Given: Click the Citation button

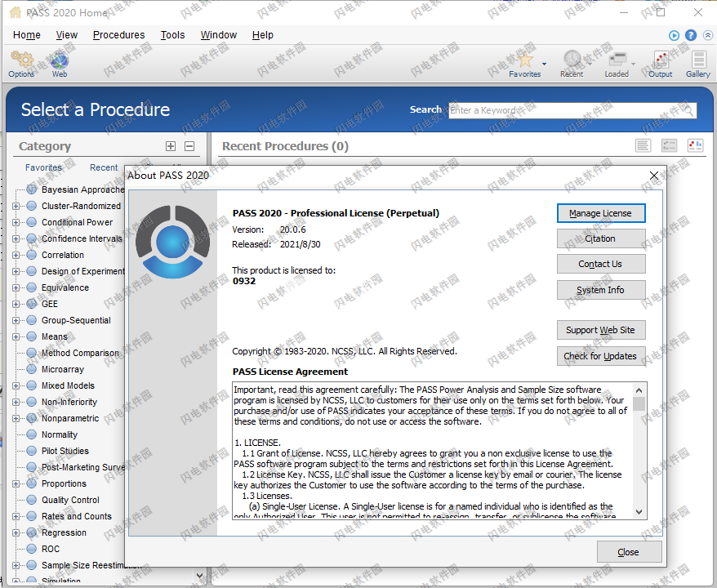Looking at the screenshot, I should tap(601, 238).
